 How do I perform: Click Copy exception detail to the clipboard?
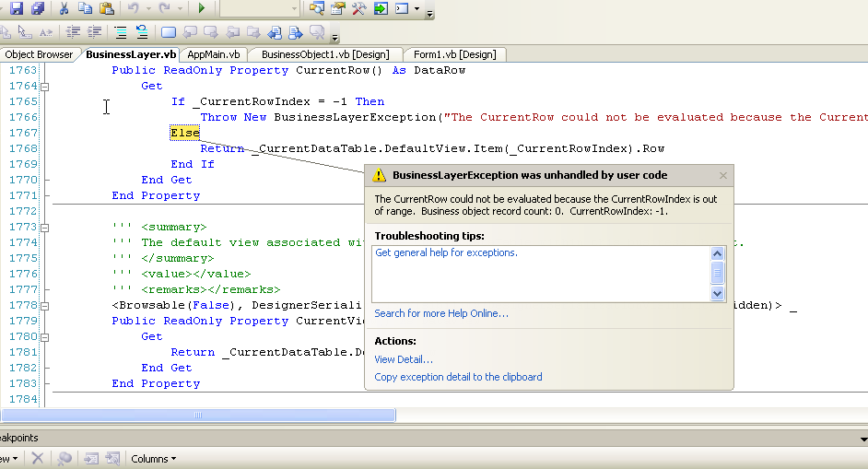click(x=458, y=377)
